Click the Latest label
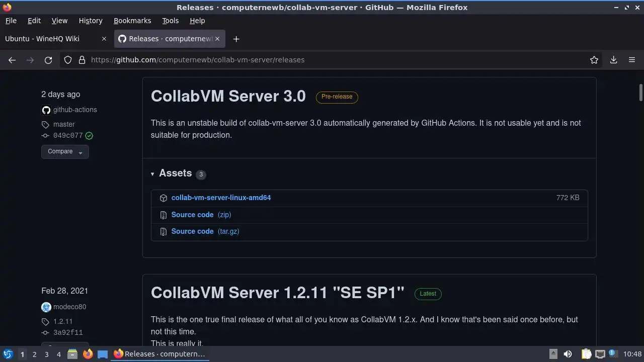Screen dimensions: 644x362 428,294
